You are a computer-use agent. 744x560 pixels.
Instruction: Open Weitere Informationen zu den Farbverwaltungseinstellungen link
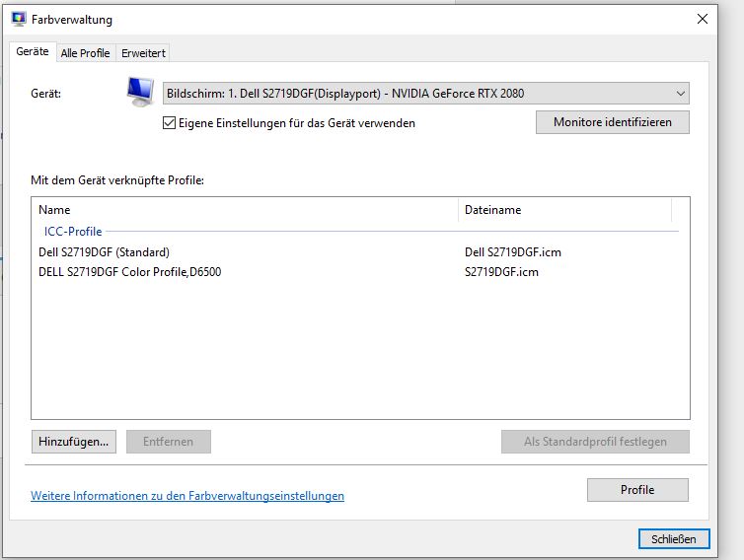[x=187, y=496]
